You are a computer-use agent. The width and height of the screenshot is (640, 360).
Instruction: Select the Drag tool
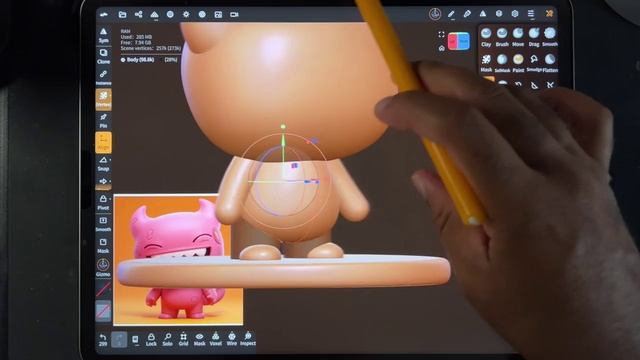pos(534,37)
